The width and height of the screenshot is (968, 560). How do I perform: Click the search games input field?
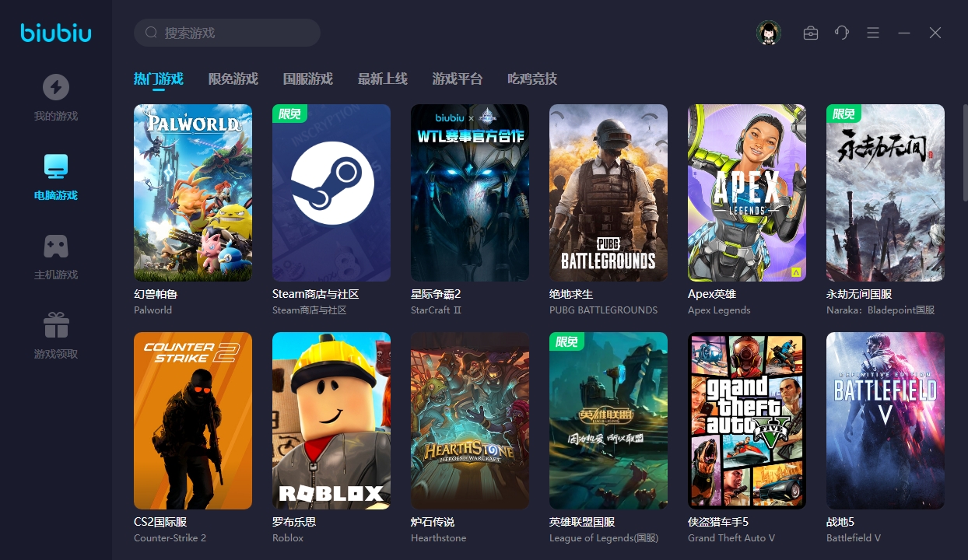click(x=227, y=33)
